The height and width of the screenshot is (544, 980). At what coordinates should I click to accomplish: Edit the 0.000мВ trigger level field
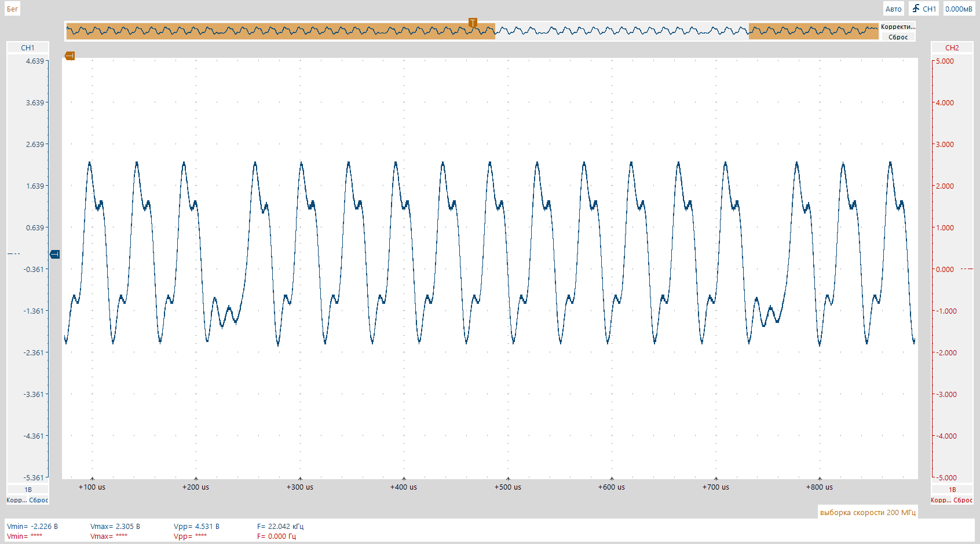tap(959, 9)
